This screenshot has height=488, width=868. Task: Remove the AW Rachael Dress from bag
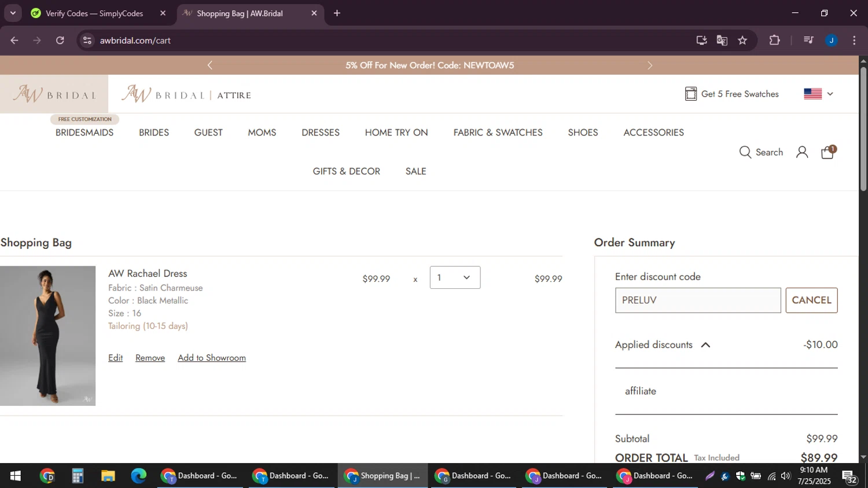pos(150,358)
